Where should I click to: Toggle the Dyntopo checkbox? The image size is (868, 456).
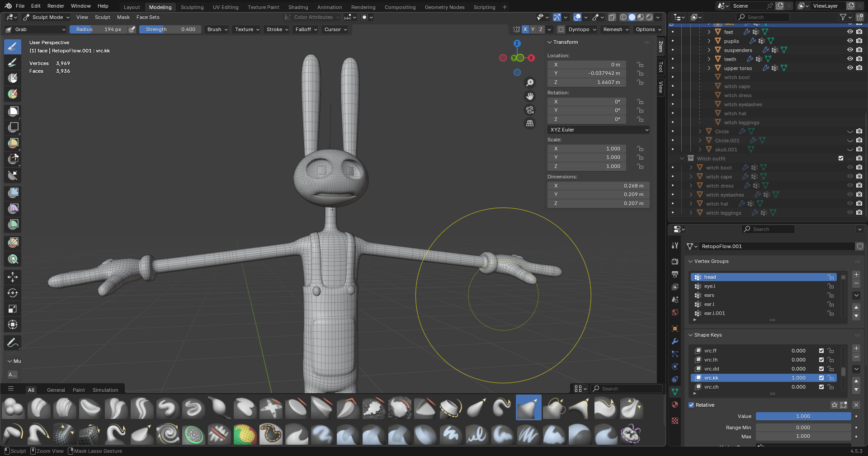click(561, 29)
